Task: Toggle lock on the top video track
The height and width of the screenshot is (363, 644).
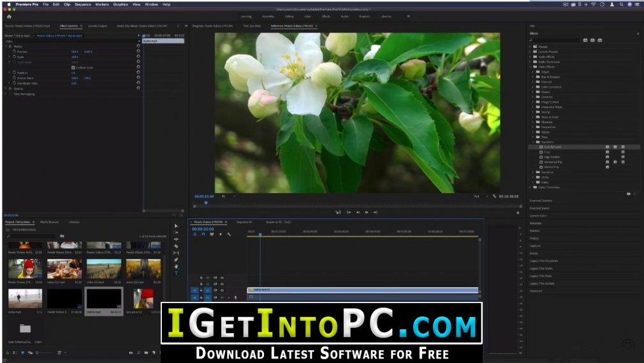Action: pos(201,278)
